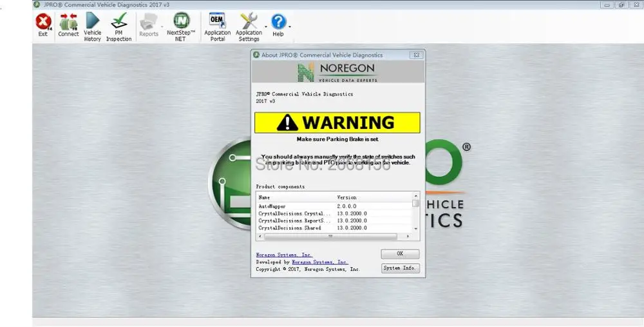Click OK in the About dialog
Screen dimensions: 644x327
400,253
